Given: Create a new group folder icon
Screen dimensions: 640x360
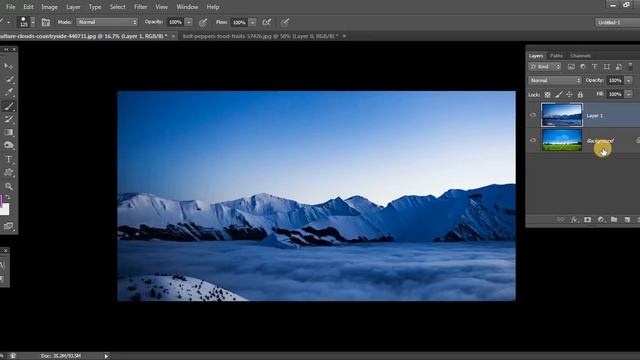Looking at the screenshot, I should click(614, 220).
